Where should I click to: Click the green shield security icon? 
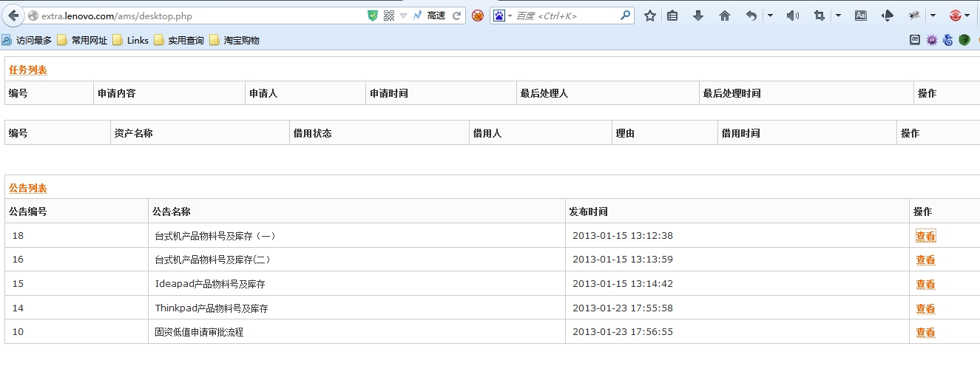[x=373, y=16]
